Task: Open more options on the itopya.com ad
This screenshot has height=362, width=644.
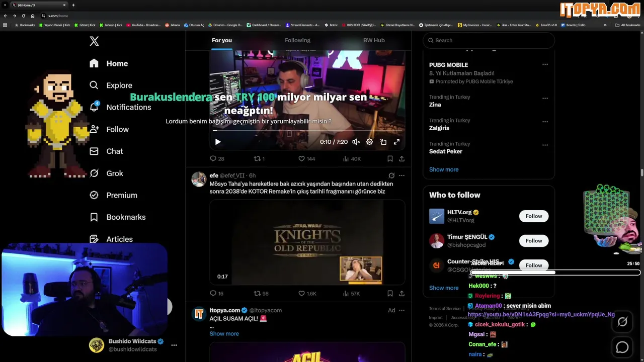Action: [x=401, y=310]
